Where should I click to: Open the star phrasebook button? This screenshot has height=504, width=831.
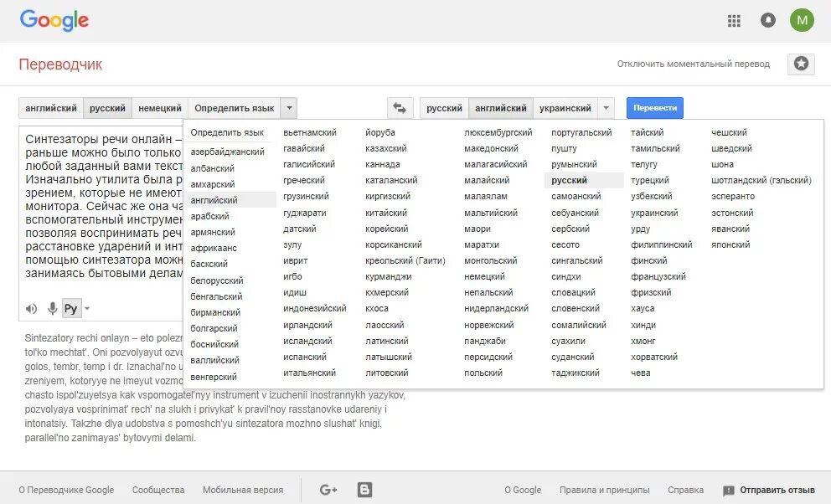click(801, 64)
